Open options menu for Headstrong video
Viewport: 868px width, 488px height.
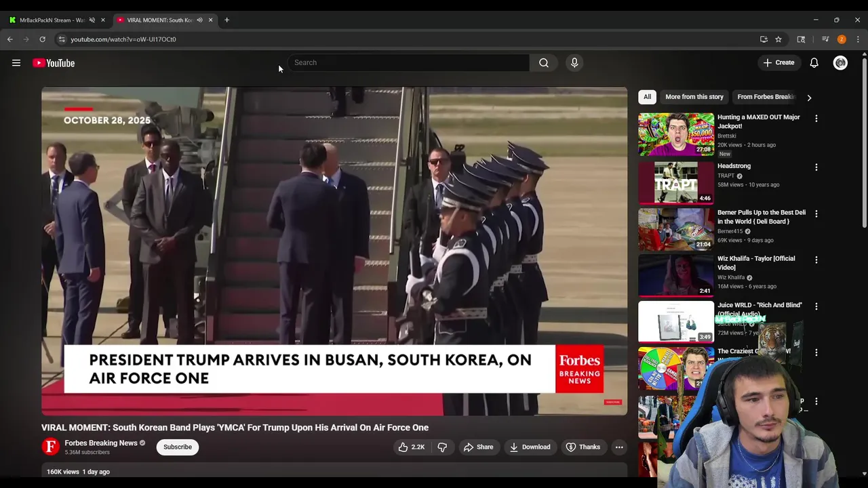(x=816, y=167)
